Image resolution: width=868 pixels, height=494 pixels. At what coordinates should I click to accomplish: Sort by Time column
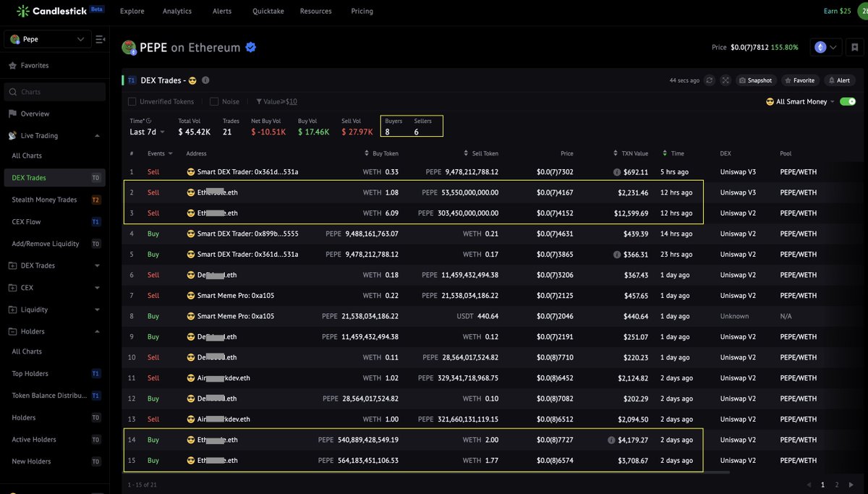pos(665,153)
